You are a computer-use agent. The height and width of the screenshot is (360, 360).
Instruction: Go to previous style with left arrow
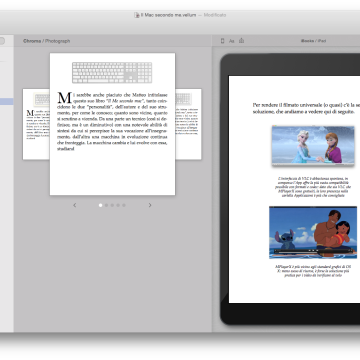pyautogui.click(x=75, y=205)
